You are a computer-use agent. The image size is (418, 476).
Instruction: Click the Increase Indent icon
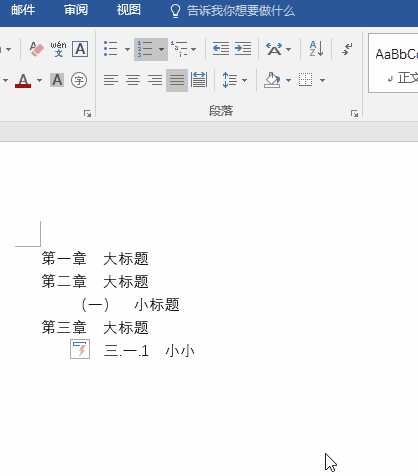243,49
